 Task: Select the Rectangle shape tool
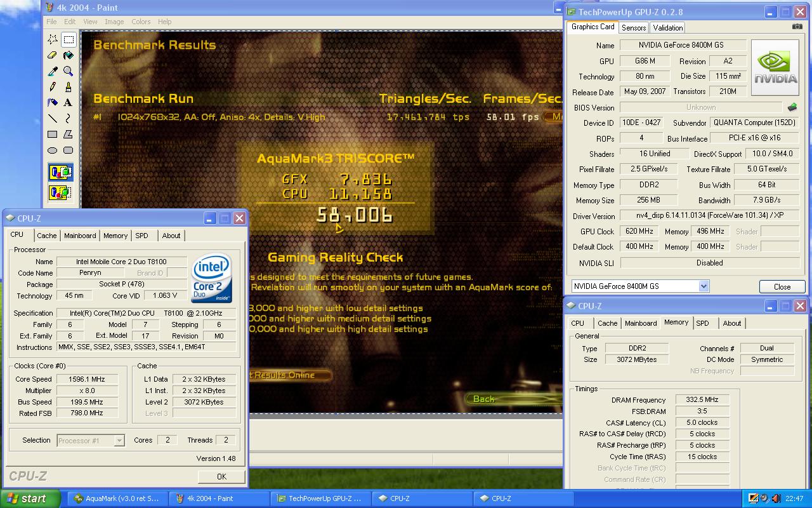click(53, 135)
